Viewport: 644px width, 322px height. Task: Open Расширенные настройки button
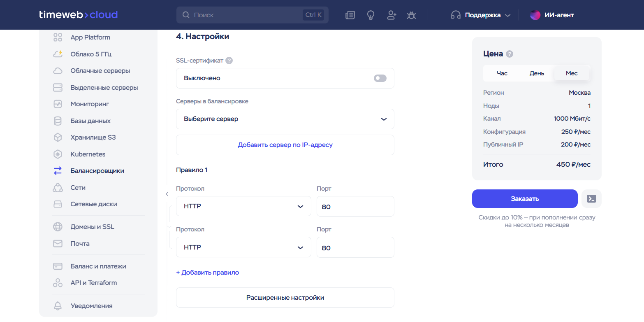pos(285,298)
